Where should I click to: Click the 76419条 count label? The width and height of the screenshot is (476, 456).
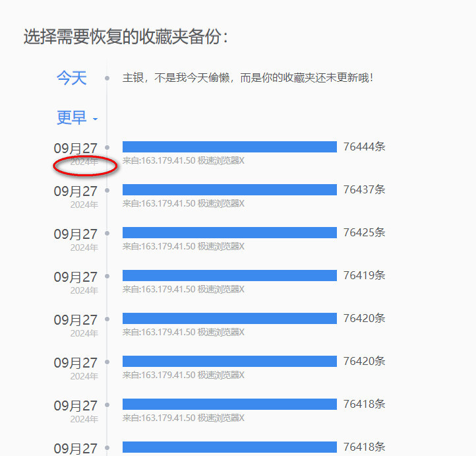pos(364,275)
